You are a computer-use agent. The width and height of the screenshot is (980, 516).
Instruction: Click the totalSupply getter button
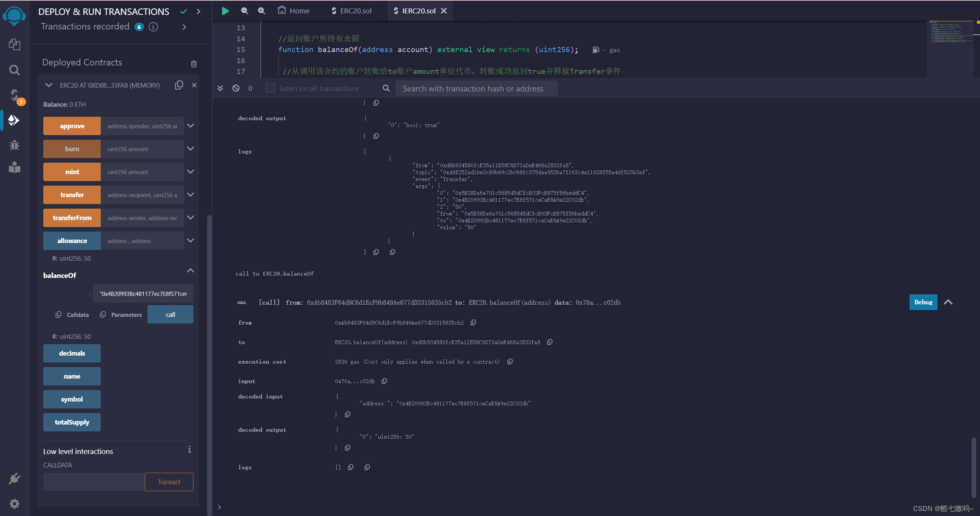72,422
